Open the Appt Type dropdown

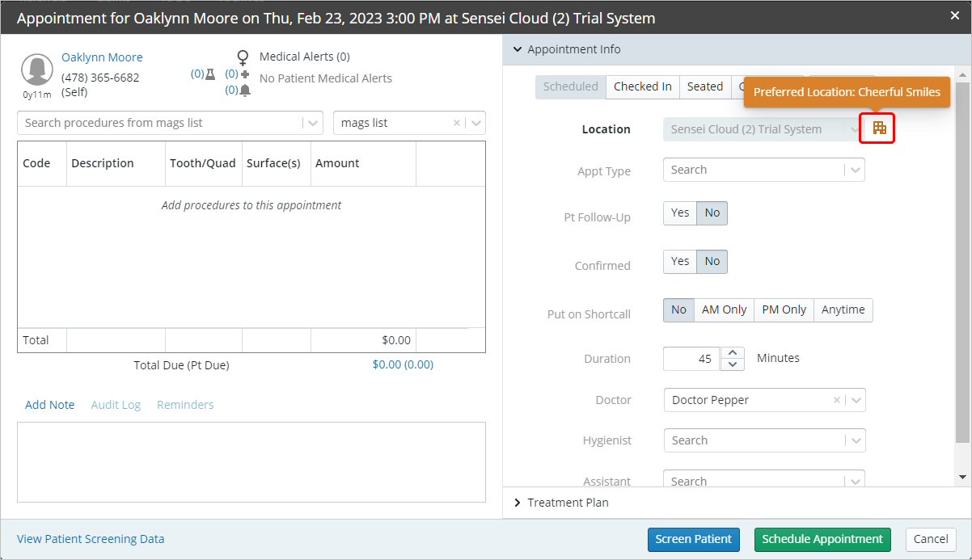[x=763, y=170]
